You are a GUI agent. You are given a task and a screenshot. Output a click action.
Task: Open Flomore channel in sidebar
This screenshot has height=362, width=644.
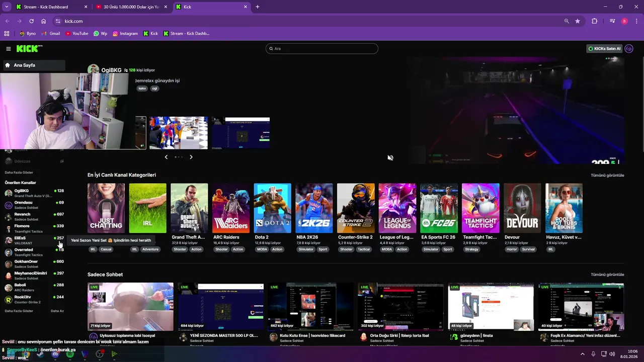tap(34, 228)
